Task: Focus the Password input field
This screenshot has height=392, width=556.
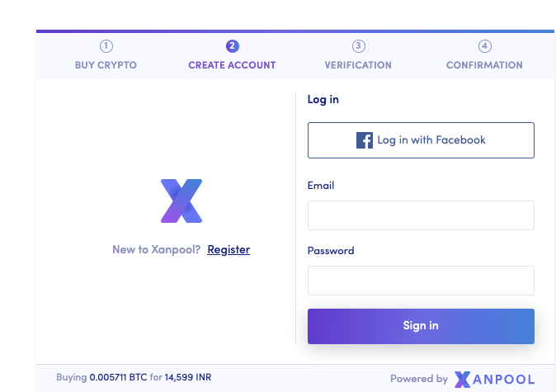Action: coord(421,281)
